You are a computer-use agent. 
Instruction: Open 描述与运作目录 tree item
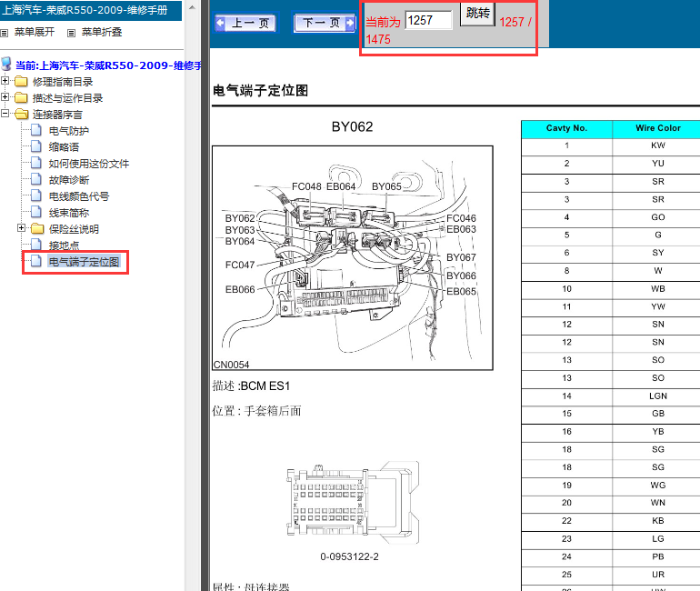pos(67,98)
